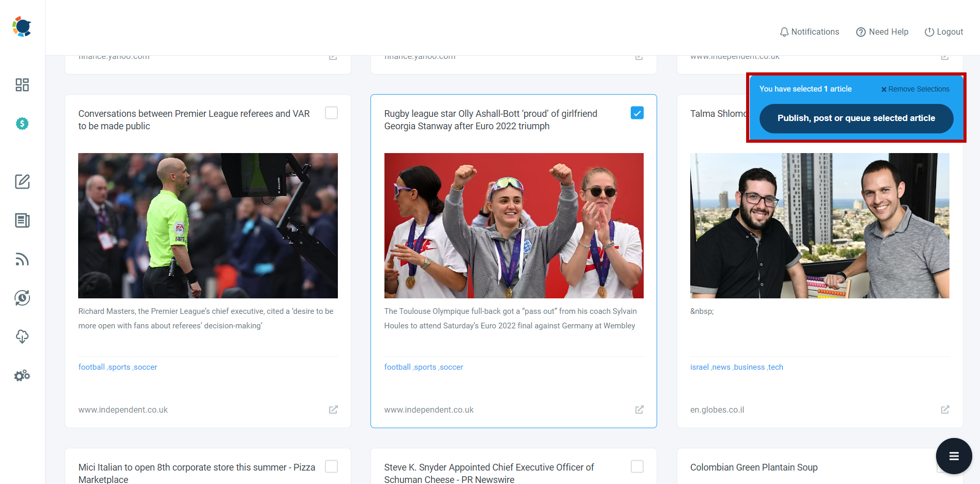Screen dimensions: 980x484
Task: Click the 'Richard Masters, the Premier League's chief executive' description
Action: click(x=206, y=319)
